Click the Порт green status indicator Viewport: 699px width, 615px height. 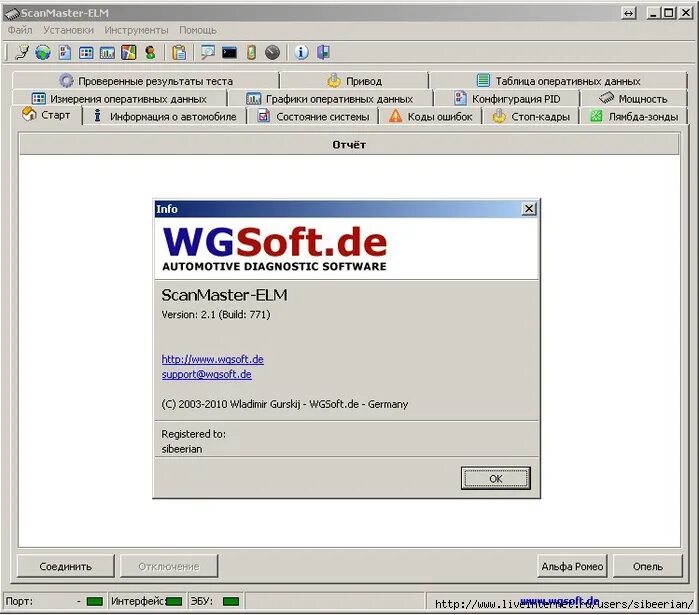click(95, 602)
